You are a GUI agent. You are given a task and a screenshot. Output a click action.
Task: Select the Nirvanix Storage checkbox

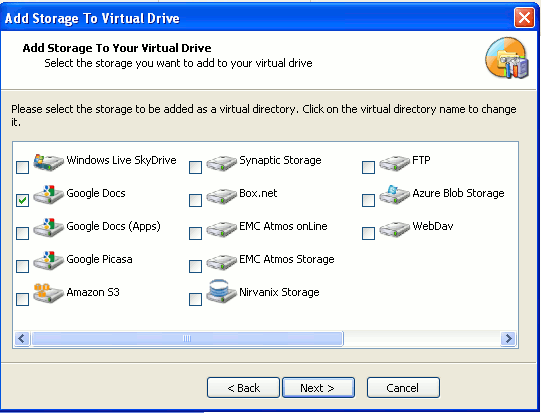[x=196, y=299]
